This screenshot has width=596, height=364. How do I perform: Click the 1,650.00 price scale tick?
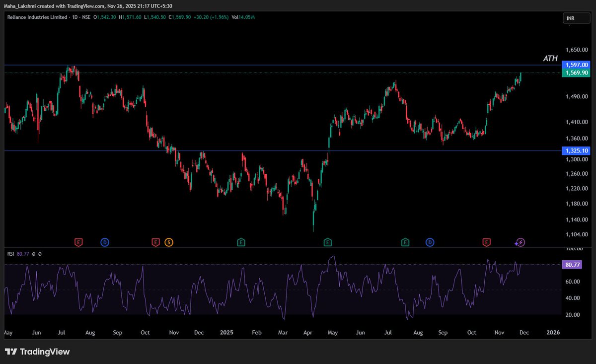point(577,50)
